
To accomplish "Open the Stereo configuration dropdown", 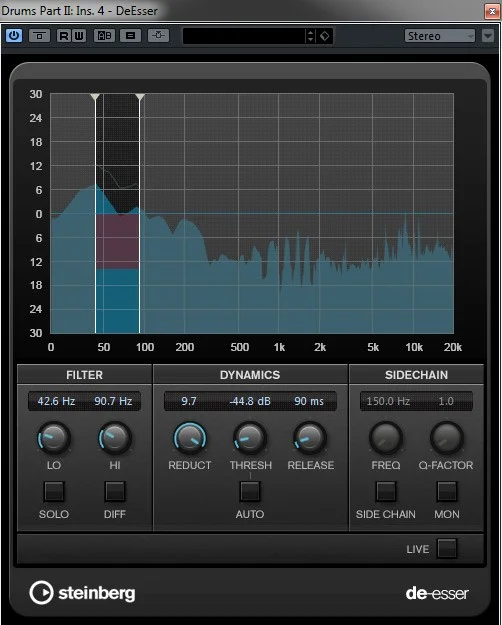I will [440, 36].
